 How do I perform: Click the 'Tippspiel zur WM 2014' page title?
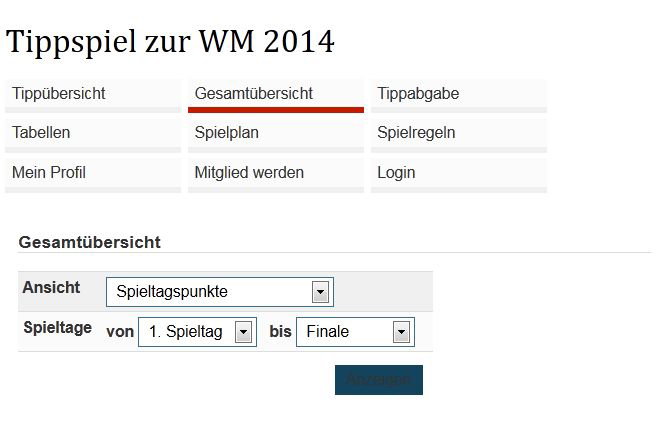tap(170, 42)
